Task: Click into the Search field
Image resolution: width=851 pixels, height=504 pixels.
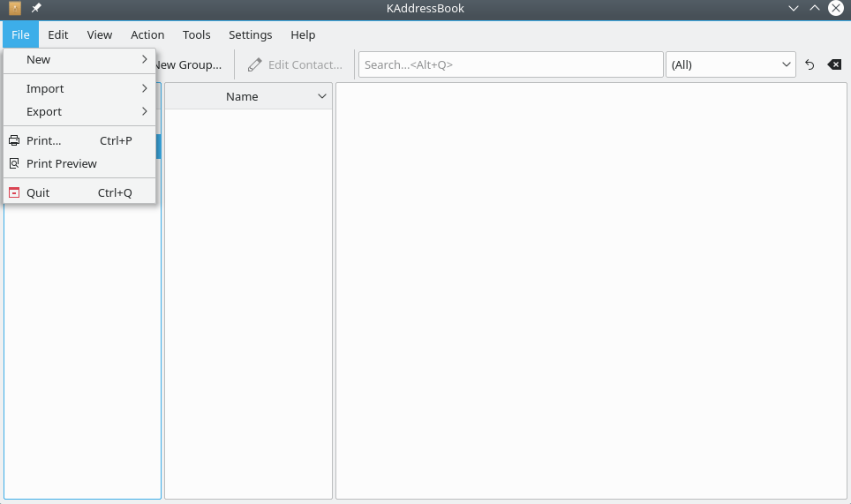Action: tap(511, 64)
